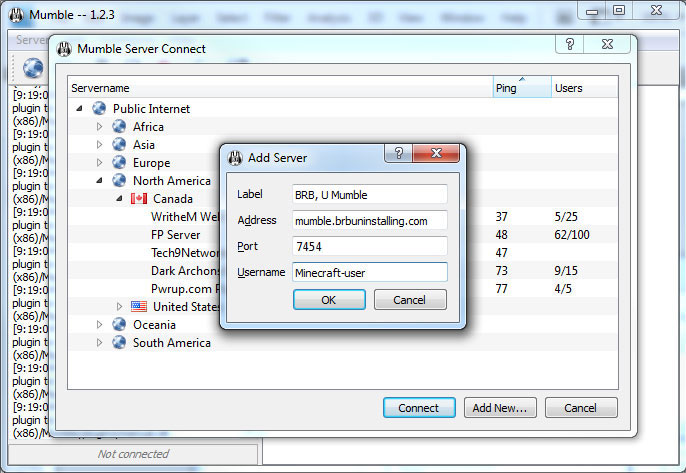Image resolution: width=686 pixels, height=473 pixels.
Task: Minimize the Mumble main window
Action: coord(592,11)
